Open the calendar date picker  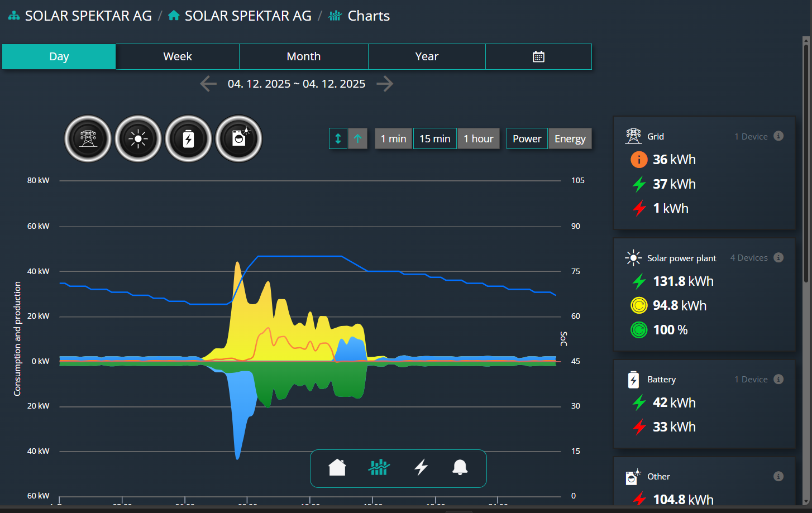(538, 56)
